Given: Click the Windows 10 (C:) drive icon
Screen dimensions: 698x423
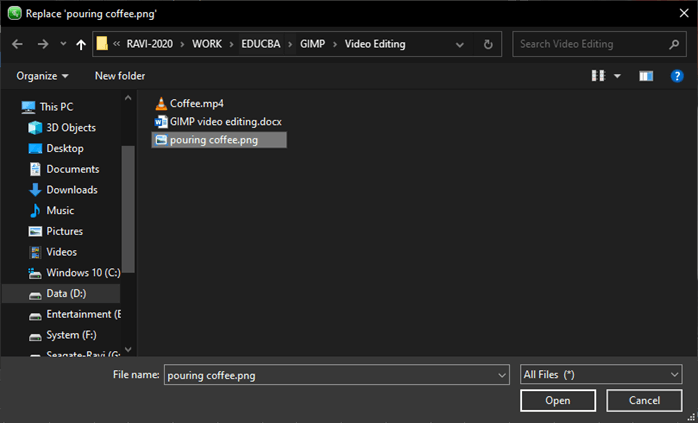Looking at the screenshot, I should pos(35,273).
